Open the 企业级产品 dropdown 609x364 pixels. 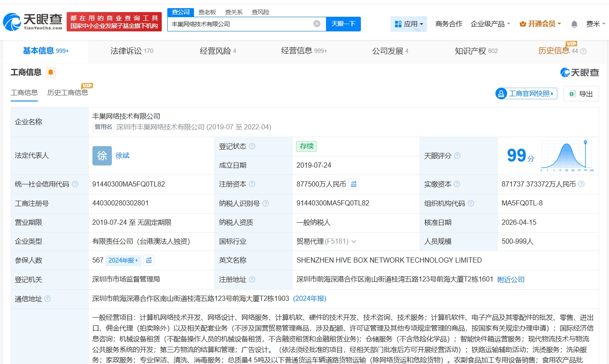(x=490, y=24)
